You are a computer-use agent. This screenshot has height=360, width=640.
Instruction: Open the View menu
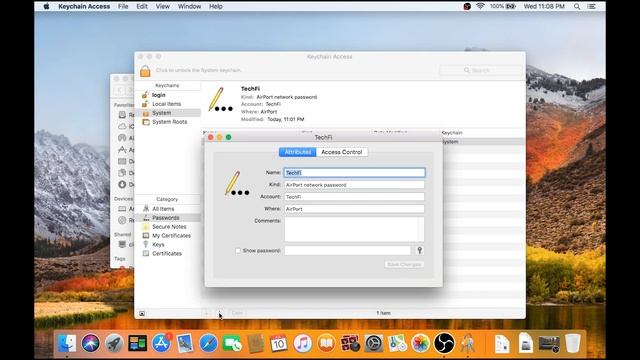[x=162, y=6]
